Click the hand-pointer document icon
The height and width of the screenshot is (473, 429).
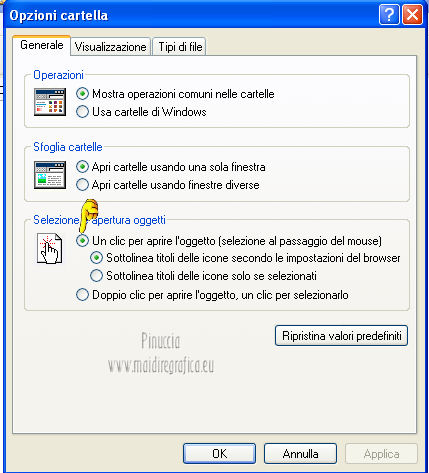(49, 249)
